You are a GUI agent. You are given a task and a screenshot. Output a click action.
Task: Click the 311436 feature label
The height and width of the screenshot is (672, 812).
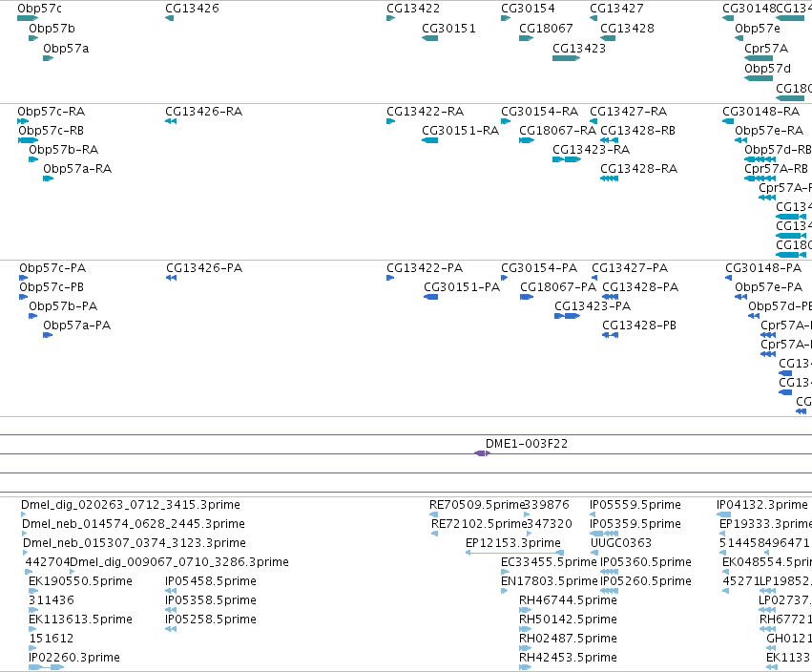click(52, 600)
